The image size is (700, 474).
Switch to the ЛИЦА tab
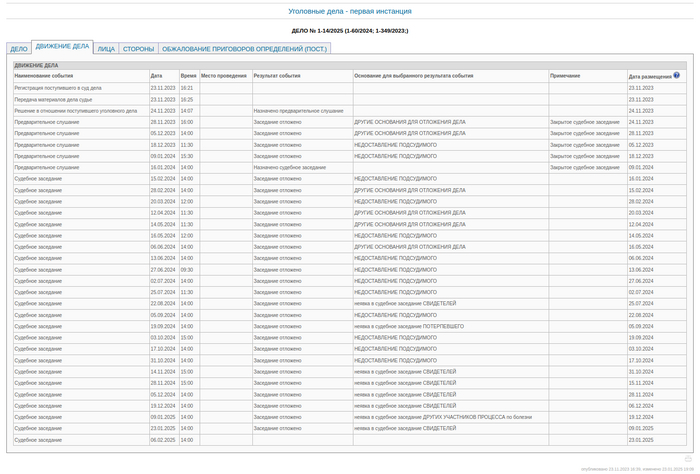coord(106,49)
